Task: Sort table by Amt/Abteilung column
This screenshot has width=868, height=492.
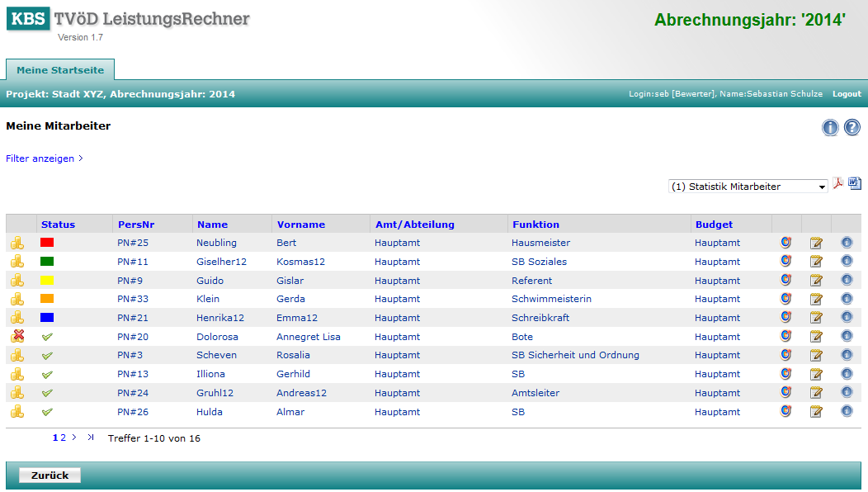Action: coord(415,225)
